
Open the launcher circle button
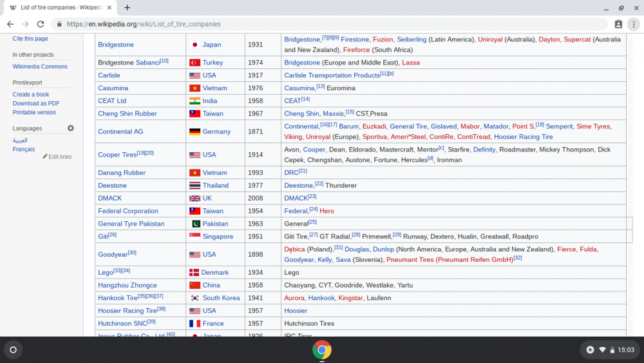(x=13, y=350)
